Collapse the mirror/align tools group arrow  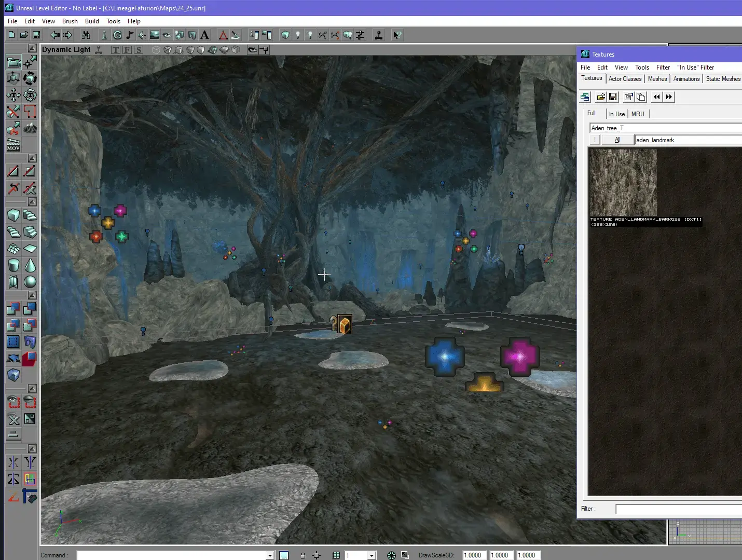pyautogui.click(x=32, y=448)
